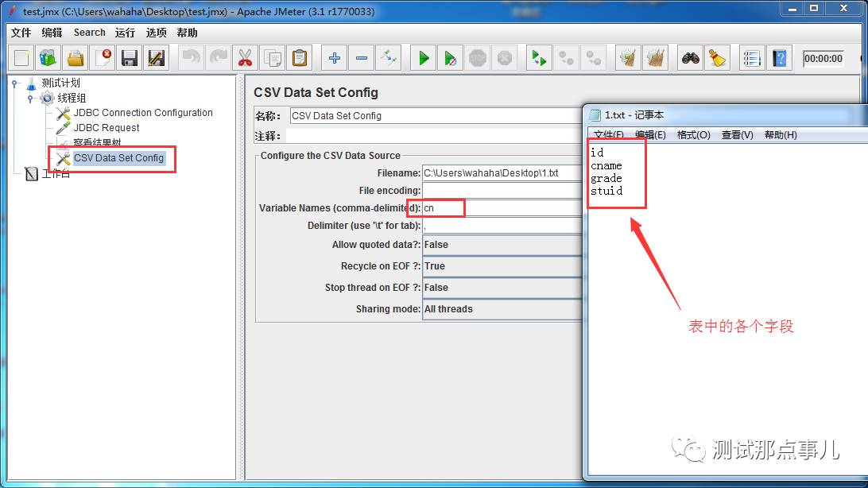
Task: Click the 注释 comment input field
Action: 434,136
